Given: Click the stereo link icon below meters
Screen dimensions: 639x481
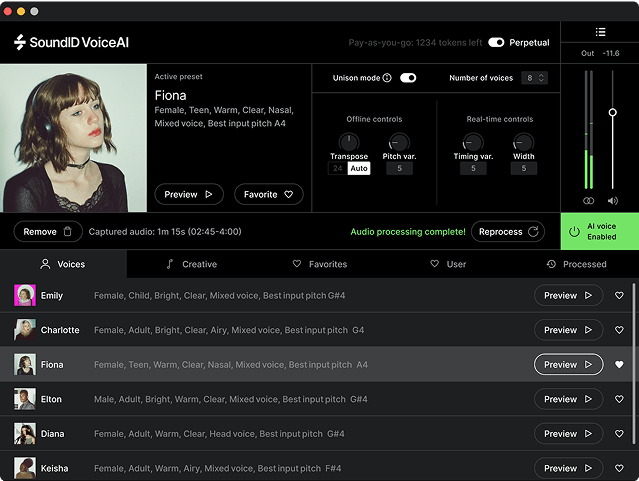Looking at the screenshot, I should point(588,201).
